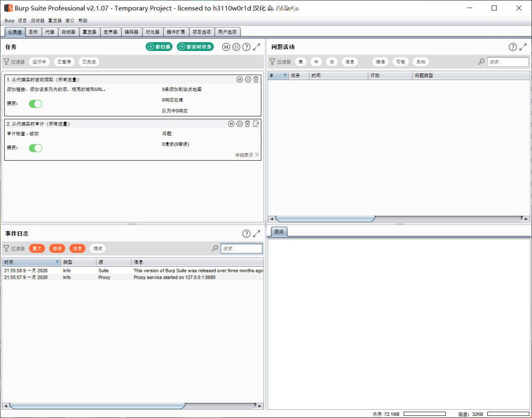Pause all tasks in the 任务 panel header
The image size is (532, 418).
[226, 47]
